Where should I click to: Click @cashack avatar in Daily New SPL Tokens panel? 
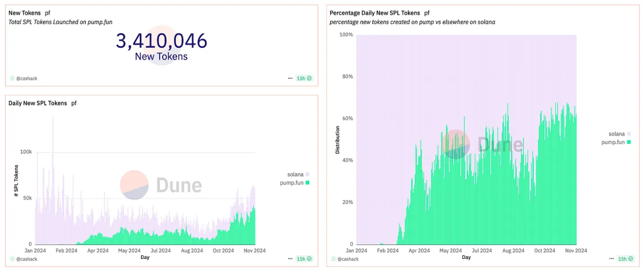(12, 259)
